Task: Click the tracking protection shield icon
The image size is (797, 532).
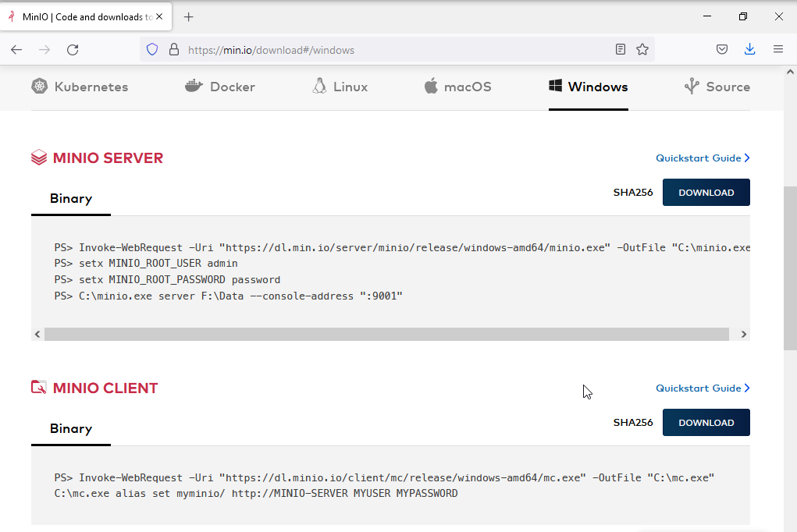Action: point(152,50)
